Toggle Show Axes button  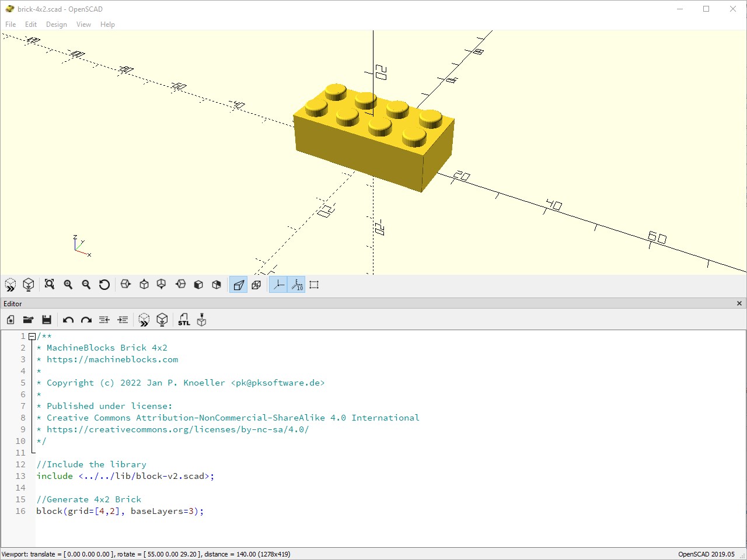click(x=278, y=285)
